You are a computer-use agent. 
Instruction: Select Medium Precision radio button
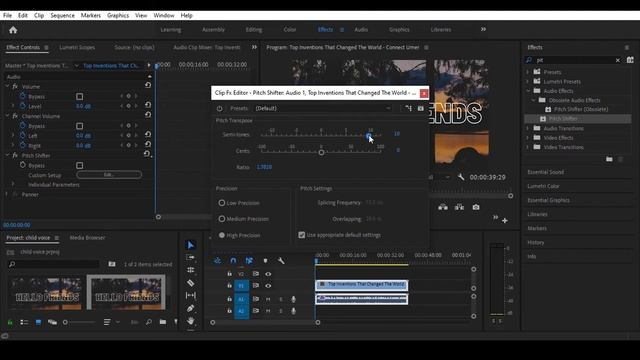[x=222, y=219]
